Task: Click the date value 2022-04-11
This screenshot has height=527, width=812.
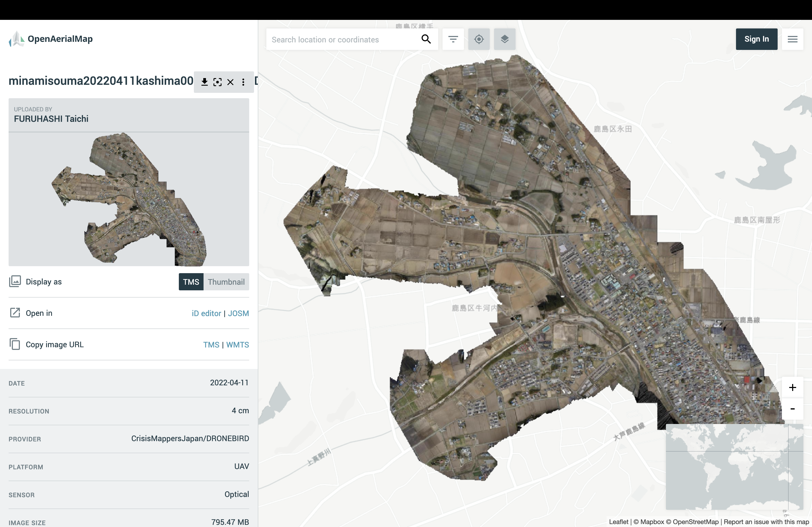Action: coord(229,382)
